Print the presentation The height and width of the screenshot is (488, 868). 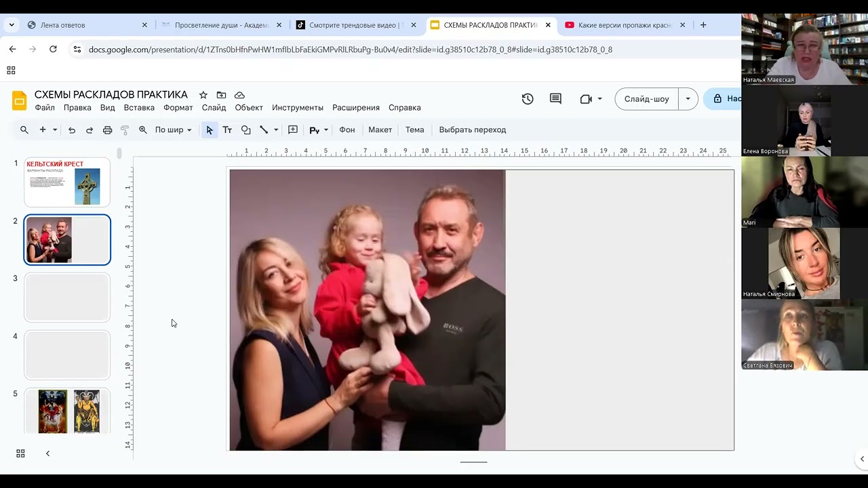pos(107,130)
